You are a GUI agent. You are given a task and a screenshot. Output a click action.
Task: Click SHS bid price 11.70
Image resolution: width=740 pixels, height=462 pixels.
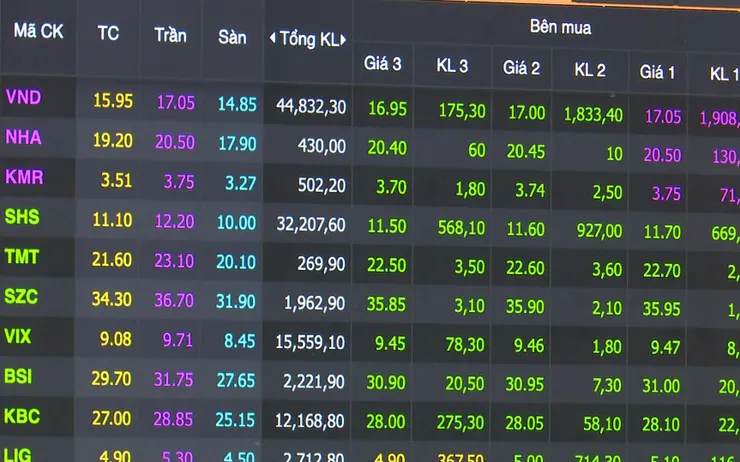(663, 232)
